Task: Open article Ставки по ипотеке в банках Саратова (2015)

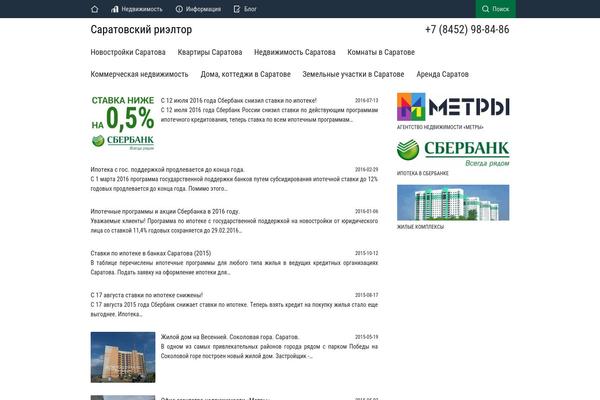Action: tap(151, 253)
